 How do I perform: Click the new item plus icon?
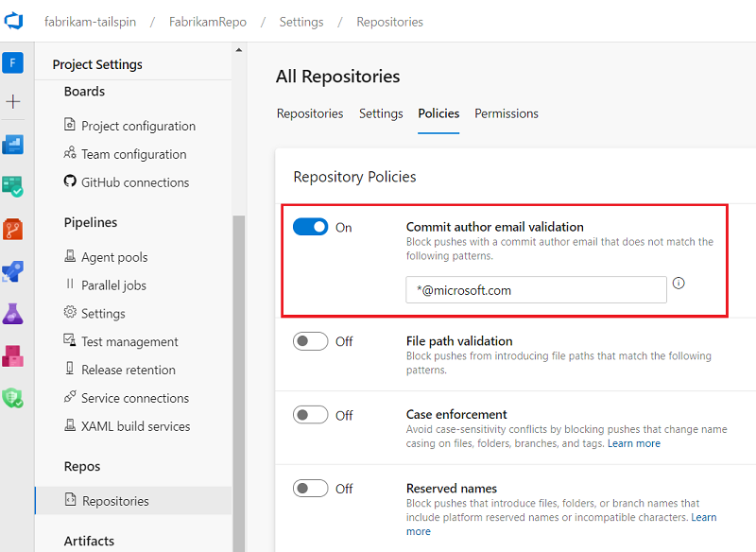click(13, 101)
